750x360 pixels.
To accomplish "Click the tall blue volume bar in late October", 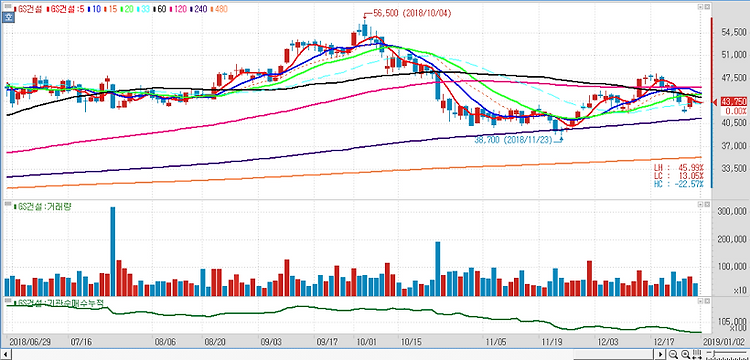I will pyautogui.click(x=438, y=269).
